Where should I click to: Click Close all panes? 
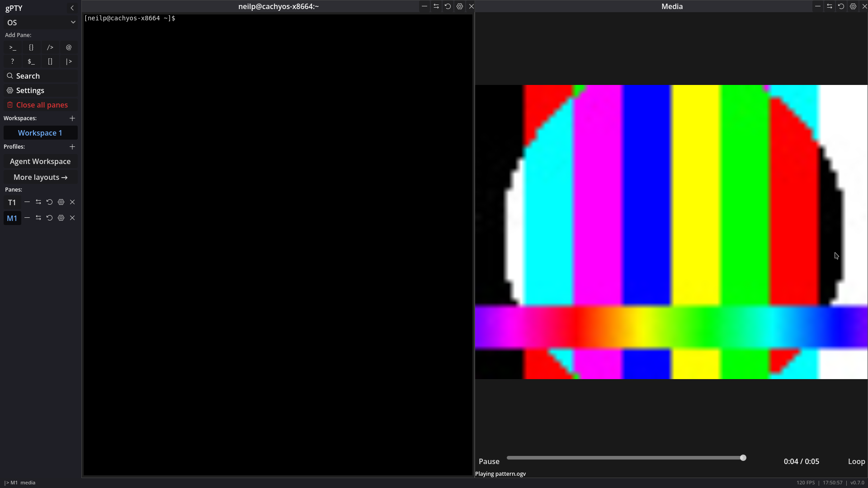pyautogui.click(x=41, y=105)
